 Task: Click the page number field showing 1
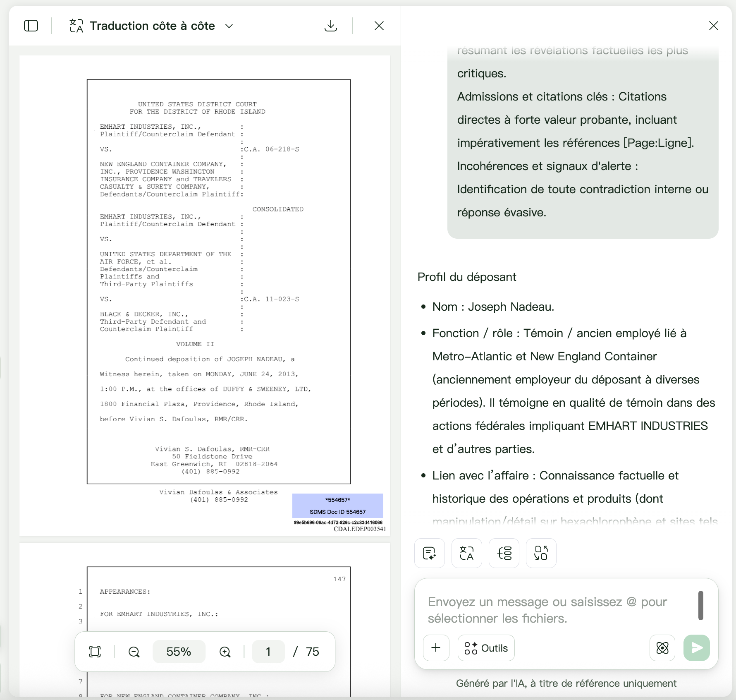[268, 652]
